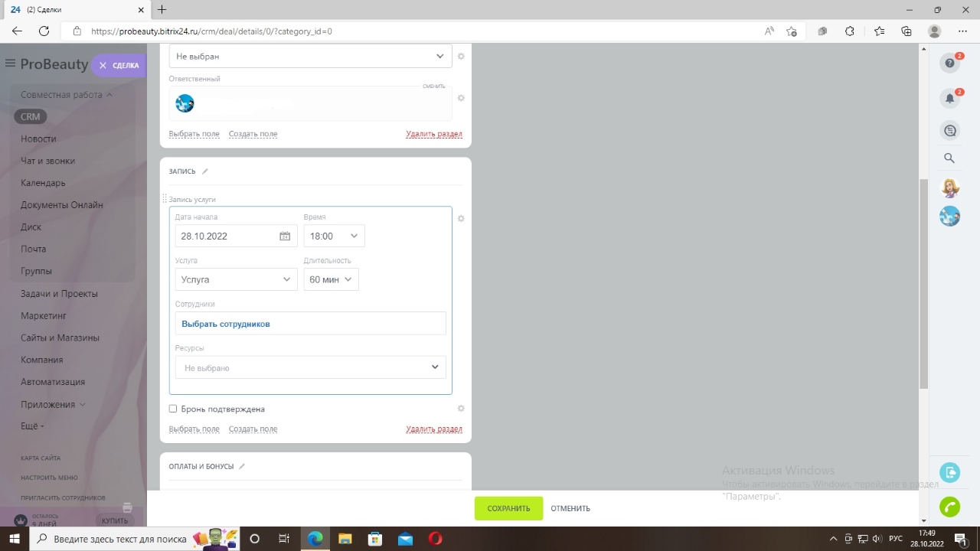This screenshot has width=980, height=551.
Task: Edit the ОПЛАТЫ И БОНУСЫ section title pencil
Action: 243,466
